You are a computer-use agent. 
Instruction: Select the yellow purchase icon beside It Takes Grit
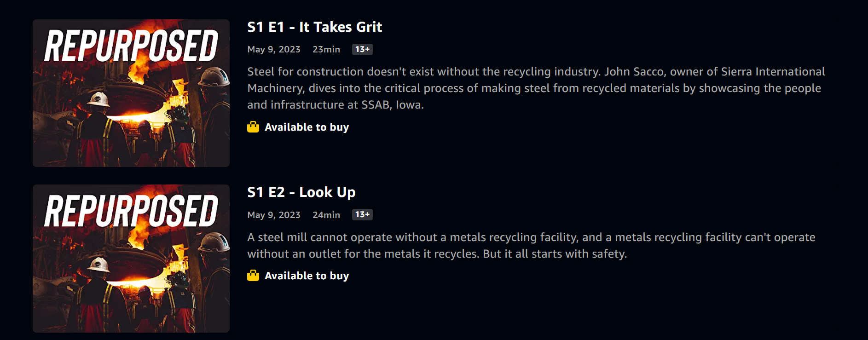(253, 127)
